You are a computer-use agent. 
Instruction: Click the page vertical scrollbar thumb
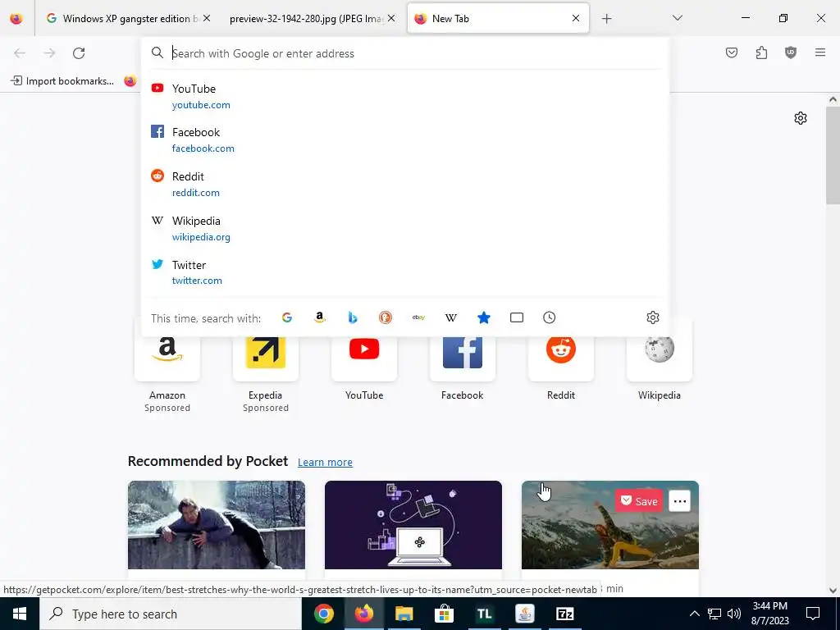pyautogui.click(x=833, y=157)
